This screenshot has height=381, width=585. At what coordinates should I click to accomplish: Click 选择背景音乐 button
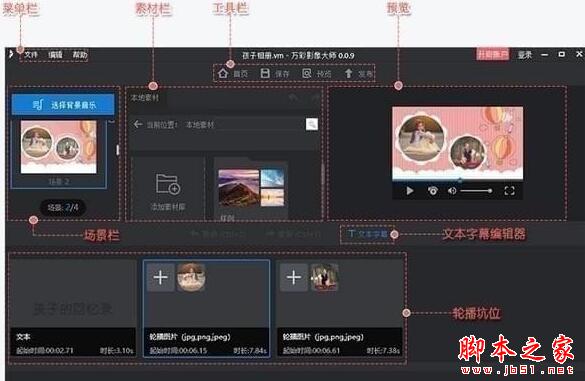click(63, 104)
